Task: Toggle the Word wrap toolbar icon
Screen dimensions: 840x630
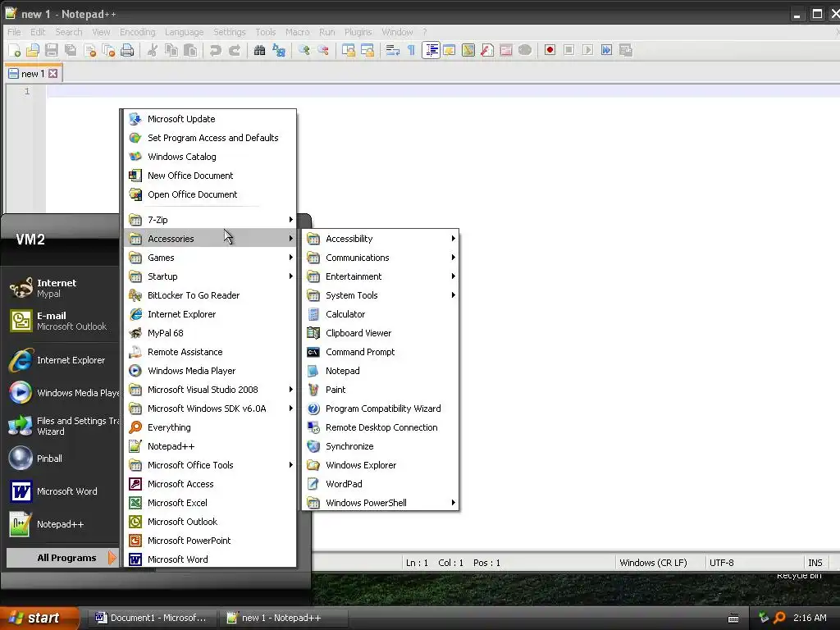Action: coord(393,50)
